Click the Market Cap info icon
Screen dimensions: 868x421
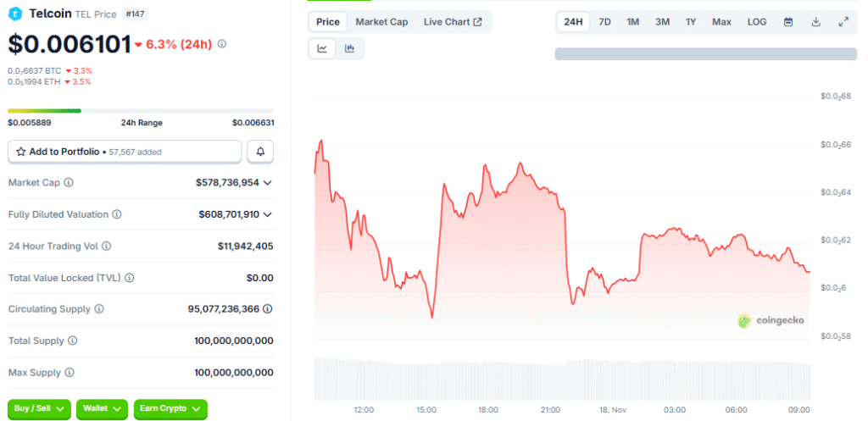[69, 183]
